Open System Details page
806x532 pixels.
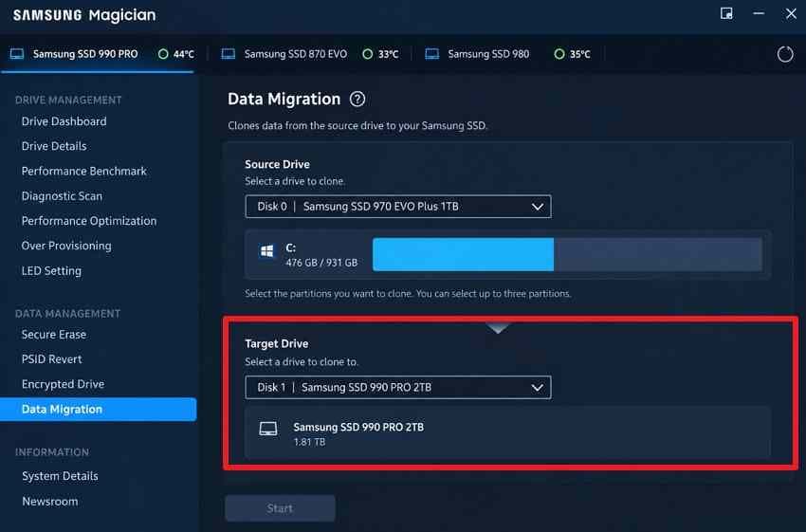[60, 476]
